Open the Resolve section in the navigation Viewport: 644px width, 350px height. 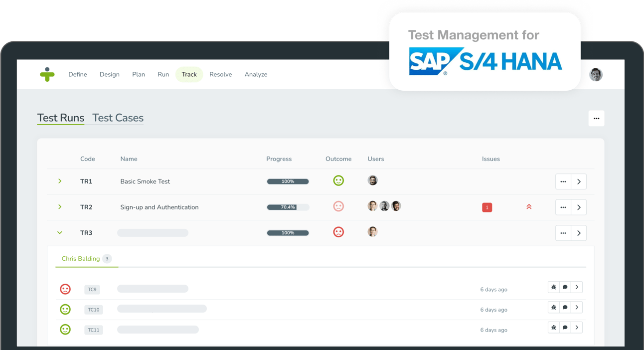coord(221,74)
